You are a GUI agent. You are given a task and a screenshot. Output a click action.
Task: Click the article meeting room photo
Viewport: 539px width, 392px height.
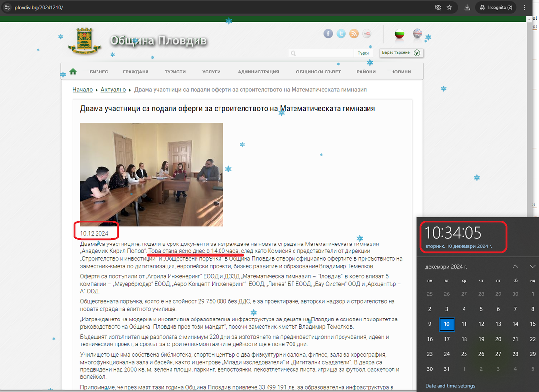151,174
